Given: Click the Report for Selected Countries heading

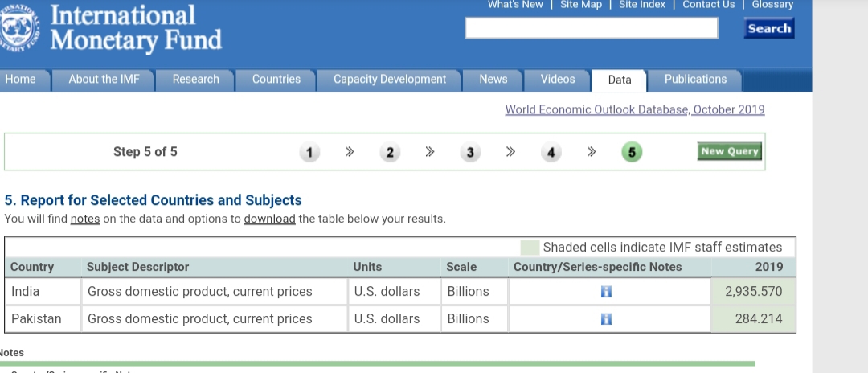Looking at the screenshot, I should [153, 200].
